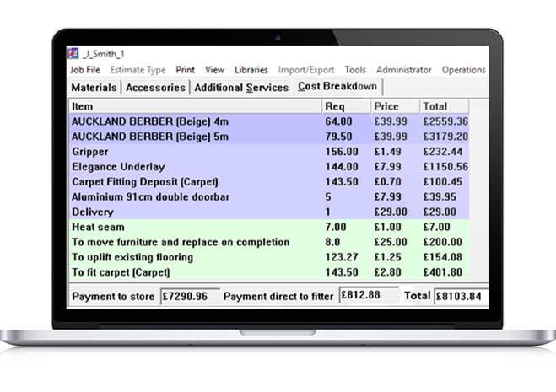This screenshot has width=556, height=392.
Task: Click the app icon in title bar
Action: pyautogui.click(x=74, y=54)
